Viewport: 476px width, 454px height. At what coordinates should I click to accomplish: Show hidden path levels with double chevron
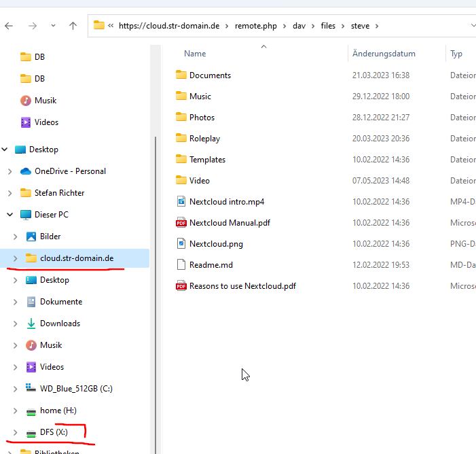pos(111,26)
